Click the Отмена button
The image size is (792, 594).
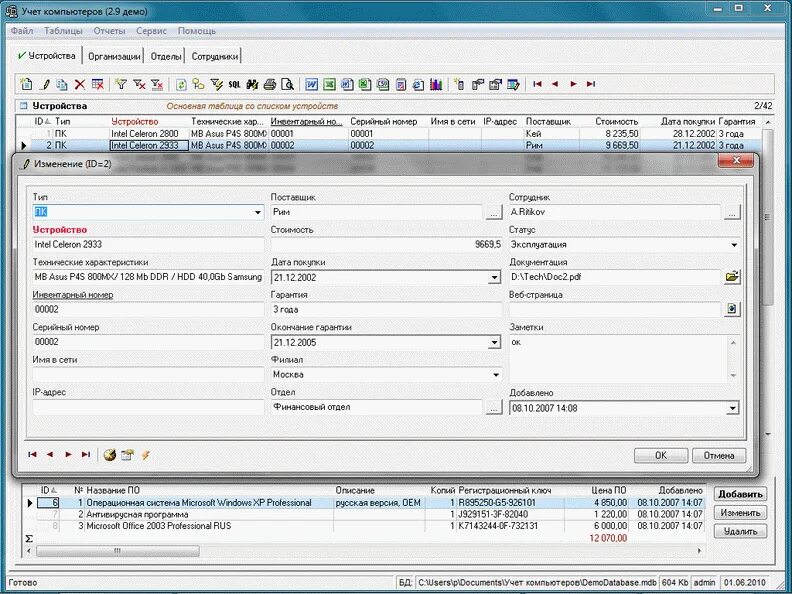coord(719,456)
